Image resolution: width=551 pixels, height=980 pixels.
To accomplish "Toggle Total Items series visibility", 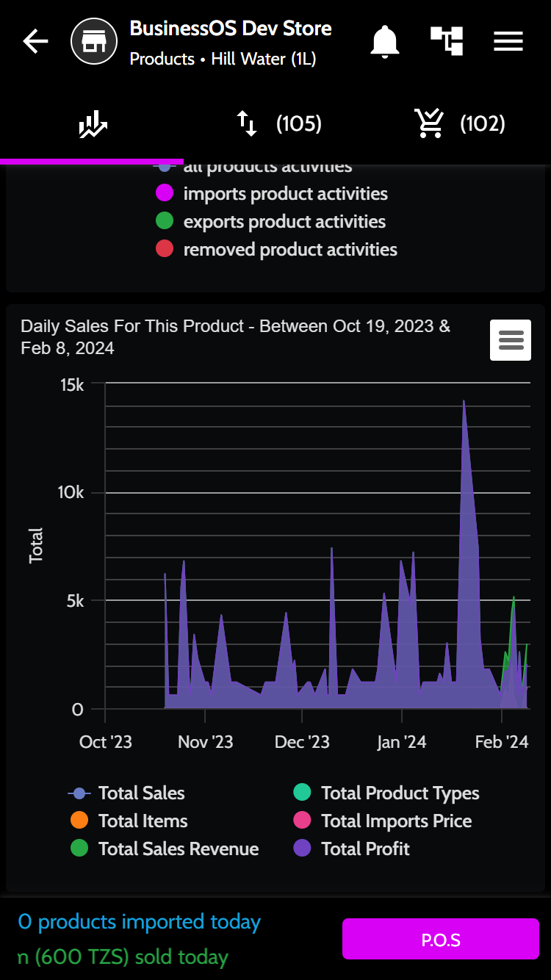I will pos(143,821).
